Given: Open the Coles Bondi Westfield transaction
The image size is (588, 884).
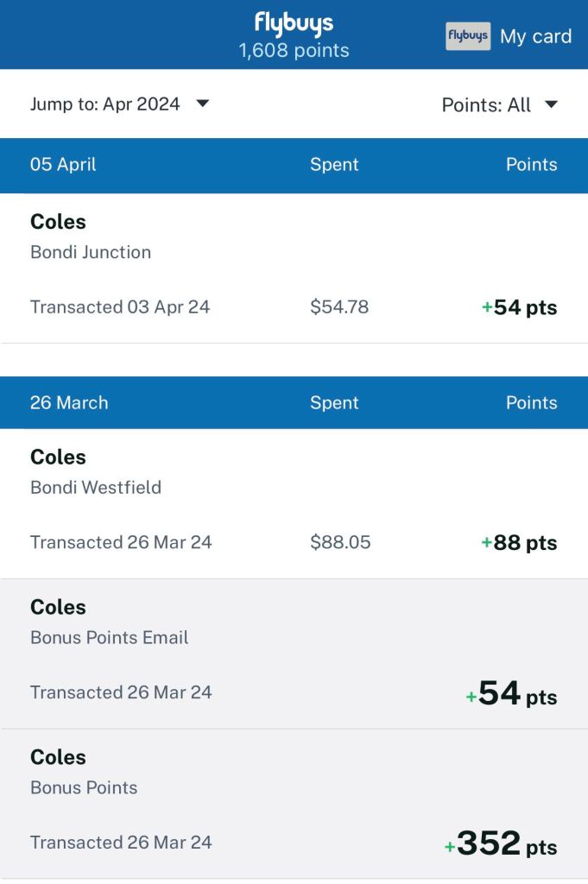Looking at the screenshot, I should coord(96,471).
